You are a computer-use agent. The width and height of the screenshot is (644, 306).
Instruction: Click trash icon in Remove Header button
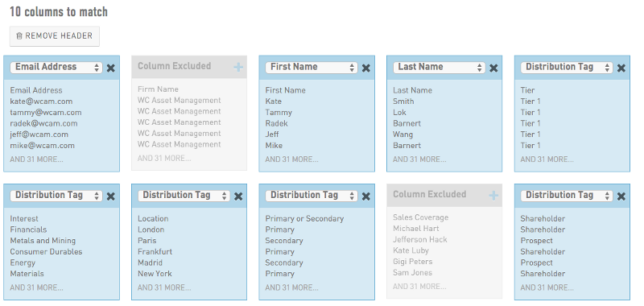(x=19, y=36)
